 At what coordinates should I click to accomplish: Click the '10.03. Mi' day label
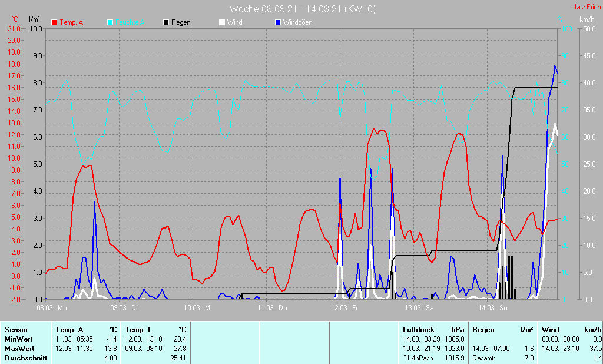(x=198, y=308)
